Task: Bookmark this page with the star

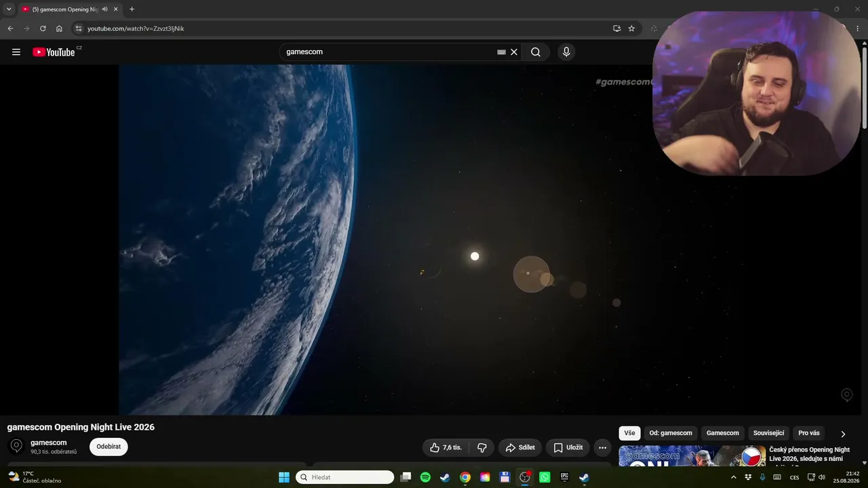Action: 631,28
